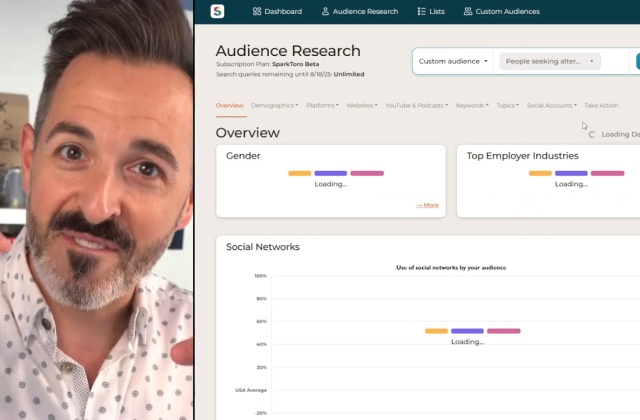Click the Dashboard grid icon
Screen dimensions: 640x420
[x=257, y=11]
